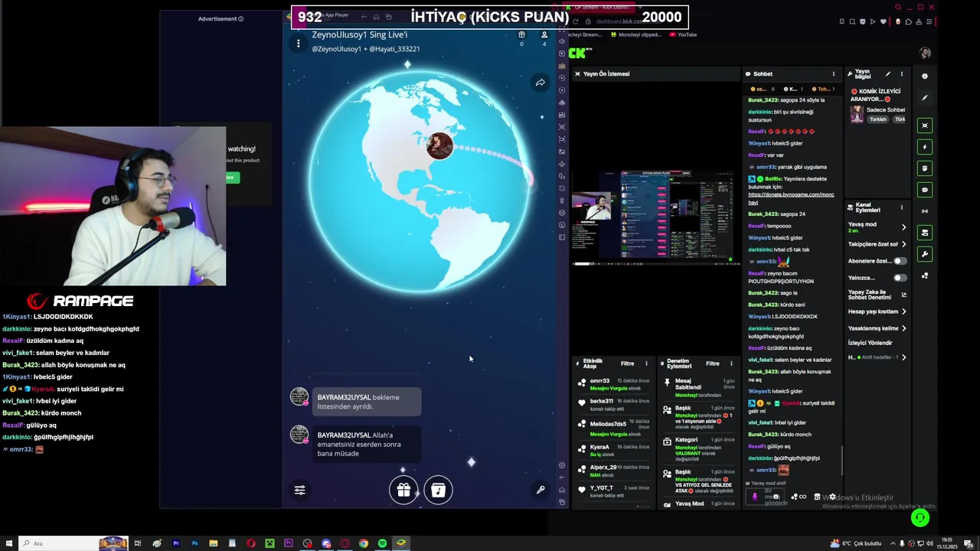Toggle the Yalnızca switch
The width and height of the screenshot is (980, 551).
[900, 278]
